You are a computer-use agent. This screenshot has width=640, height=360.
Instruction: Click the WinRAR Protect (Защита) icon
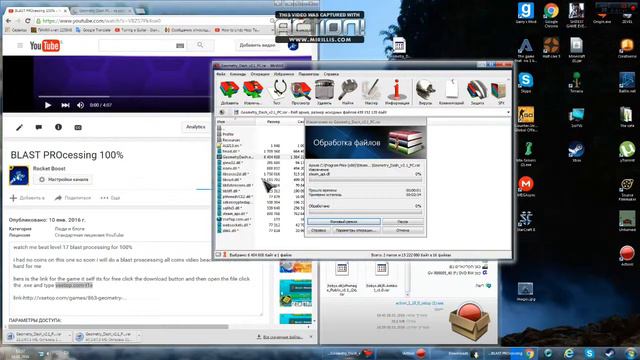tap(477, 92)
